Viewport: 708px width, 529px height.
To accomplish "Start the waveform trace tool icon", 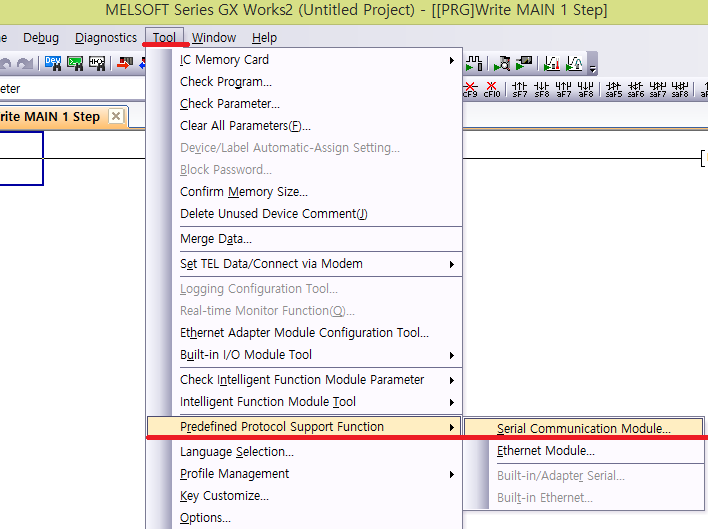I will (574, 63).
